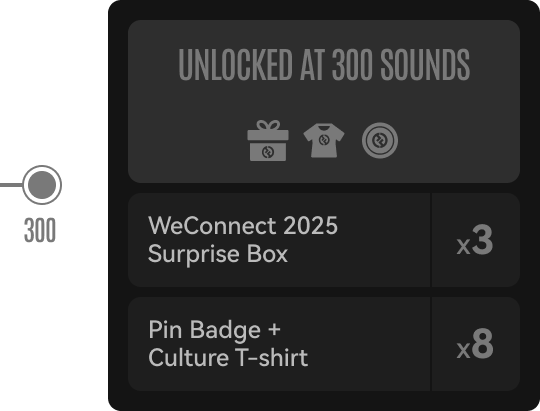Click the logo on the T-shirt icon

click(x=324, y=140)
